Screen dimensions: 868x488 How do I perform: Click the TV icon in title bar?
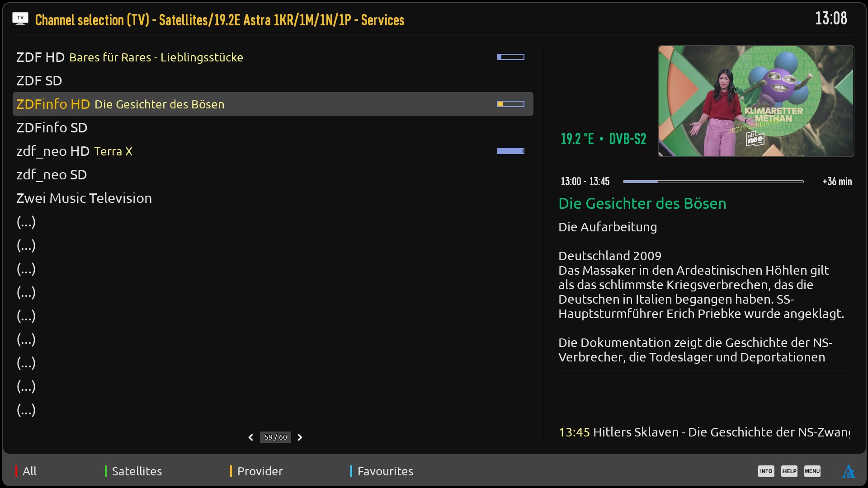(20, 19)
